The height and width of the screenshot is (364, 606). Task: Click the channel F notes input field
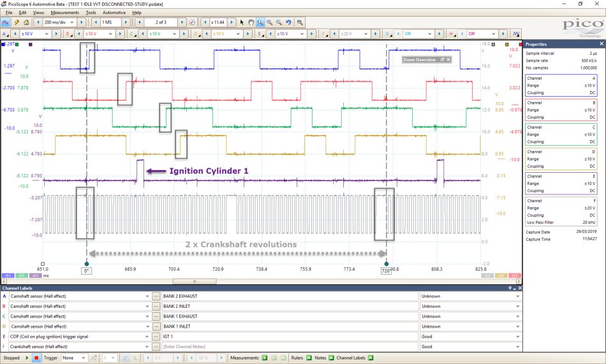pyautogui.click(x=290, y=347)
